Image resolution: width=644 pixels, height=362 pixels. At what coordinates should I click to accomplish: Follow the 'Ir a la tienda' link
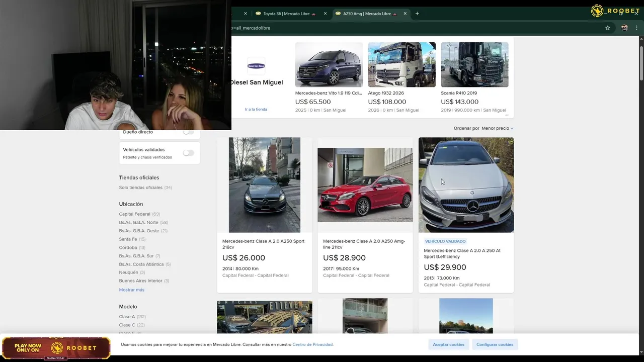256,109
